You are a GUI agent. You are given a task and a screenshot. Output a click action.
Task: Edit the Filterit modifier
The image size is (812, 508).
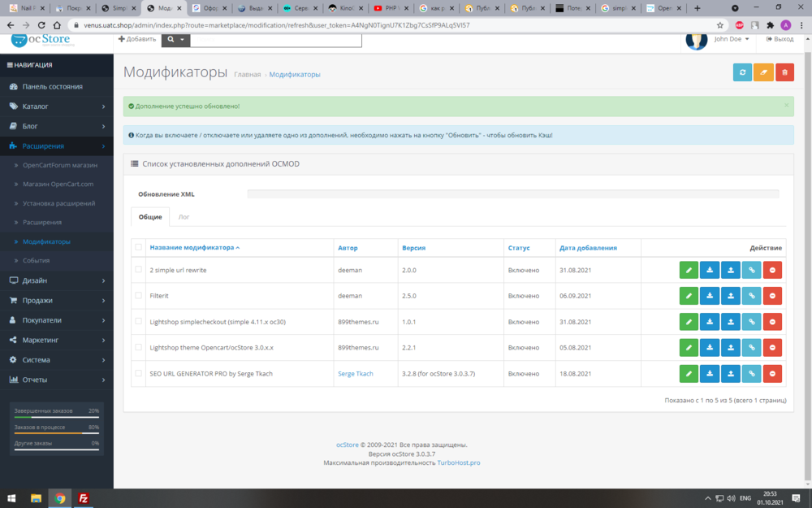689,296
